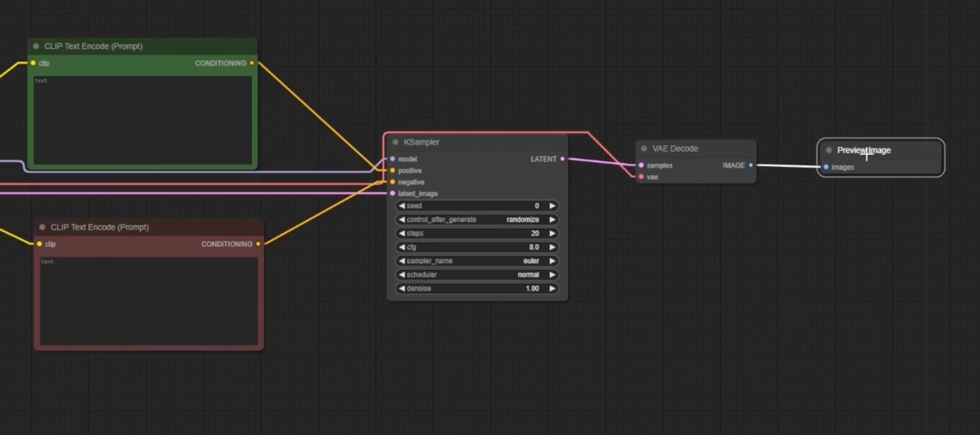This screenshot has height=435, width=980.
Task: Click the green node CONDITIONING output socket
Action: point(252,63)
